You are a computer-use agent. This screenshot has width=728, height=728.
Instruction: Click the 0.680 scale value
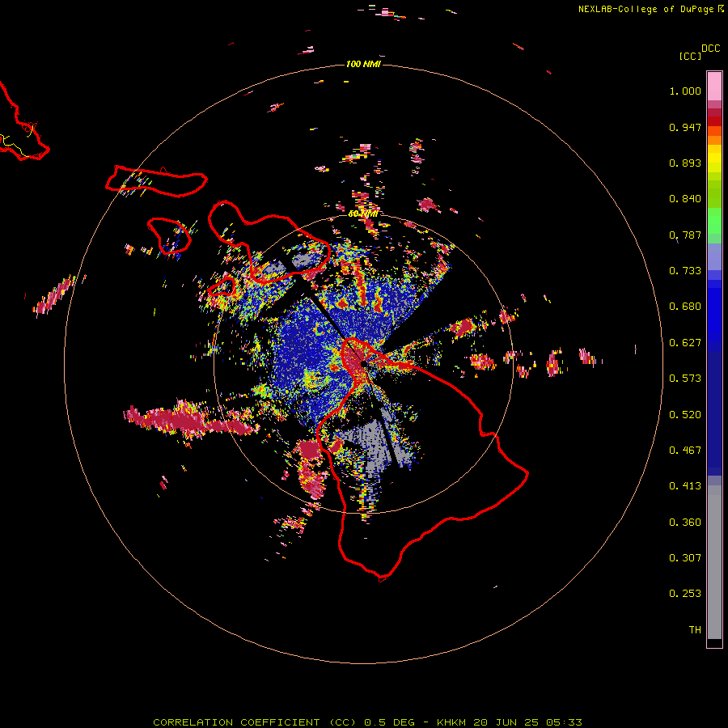click(x=685, y=307)
